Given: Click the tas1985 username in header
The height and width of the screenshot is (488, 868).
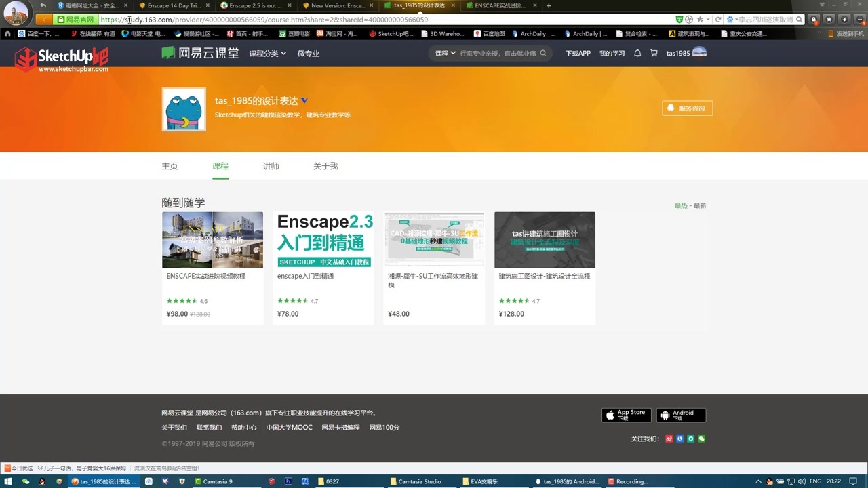Looking at the screenshot, I should (x=677, y=54).
